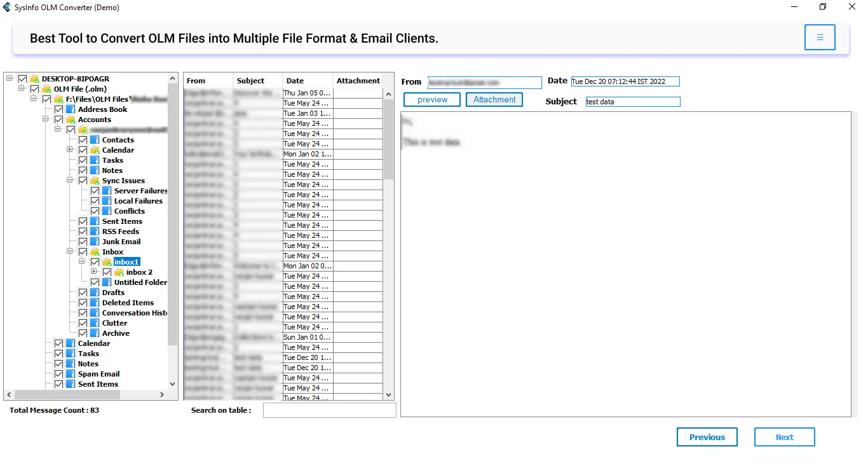The height and width of the screenshot is (463, 868).
Task: Proceed with the Next button
Action: [x=785, y=437]
